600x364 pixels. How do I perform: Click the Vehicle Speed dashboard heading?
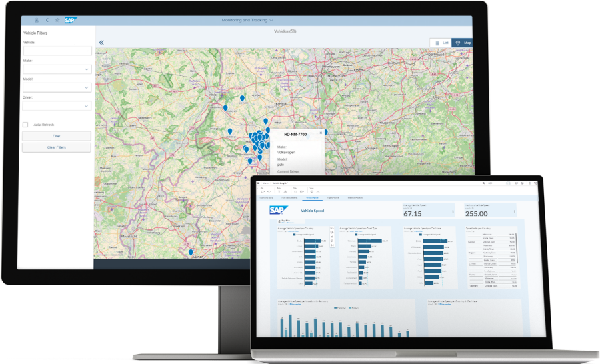coord(312,211)
